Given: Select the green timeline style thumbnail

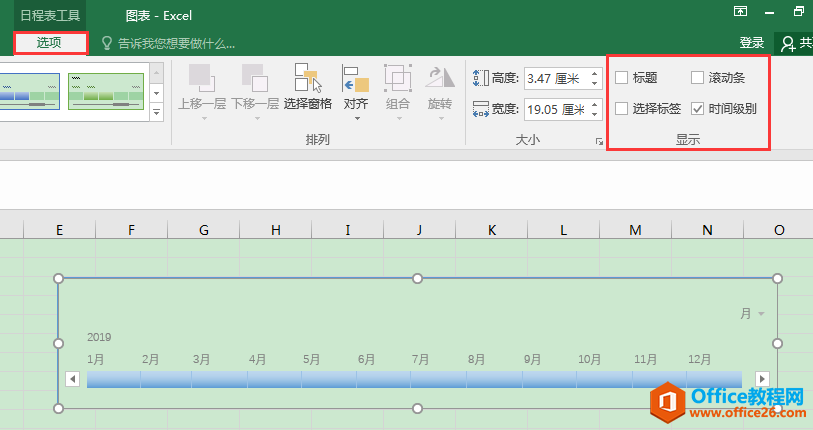Looking at the screenshot, I should click(106, 91).
